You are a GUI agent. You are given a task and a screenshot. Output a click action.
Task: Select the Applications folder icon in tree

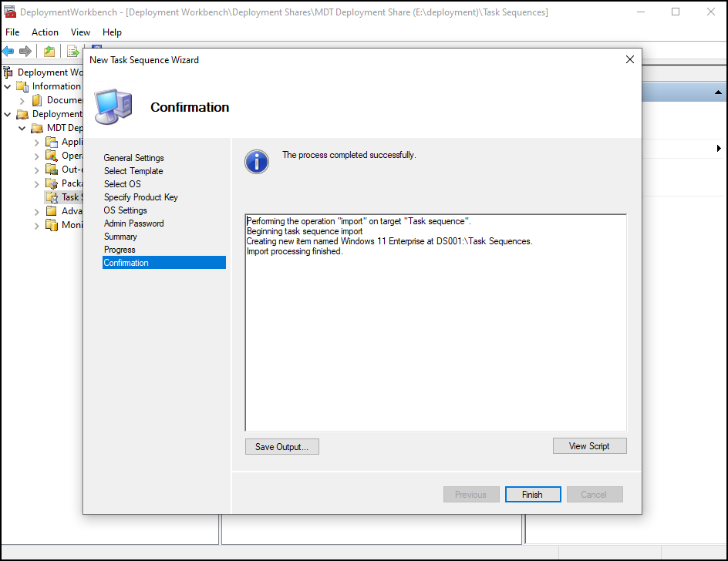click(52, 142)
